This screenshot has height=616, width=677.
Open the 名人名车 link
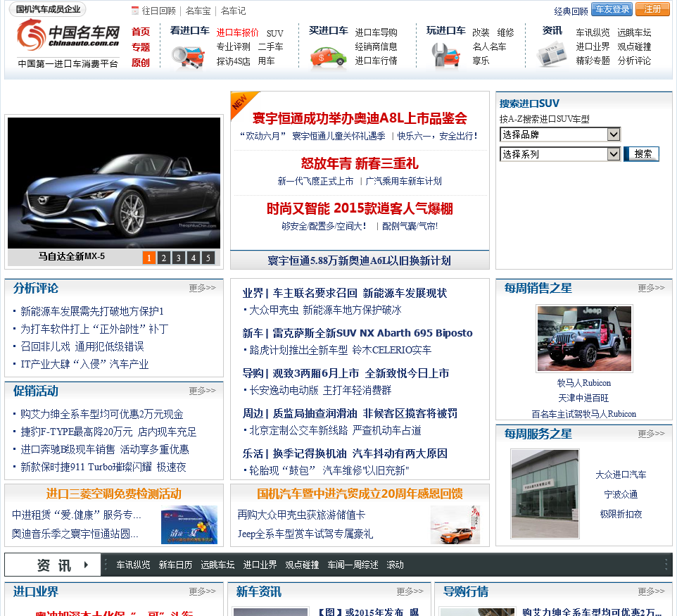(489, 46)
